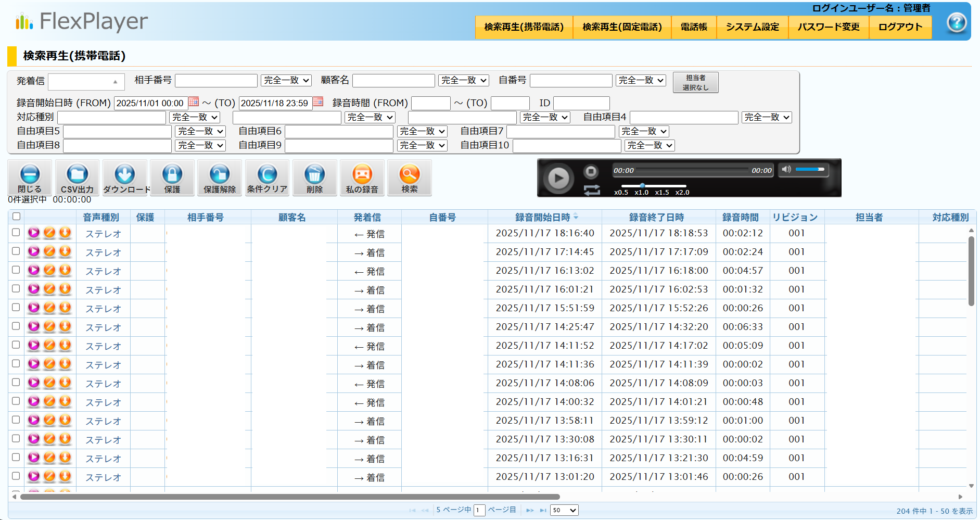Expand the rows-per-page dropdown showing 50
980x520 pixels.
[x=564, y=510]
